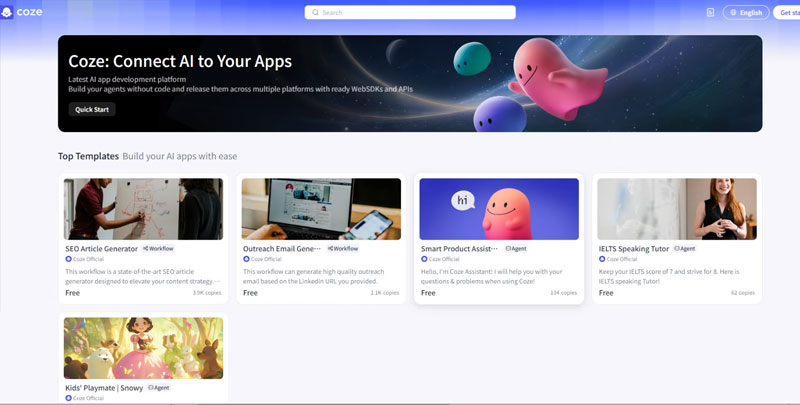Open Outreach Email Generator thumbnail image

click(321, 209)
